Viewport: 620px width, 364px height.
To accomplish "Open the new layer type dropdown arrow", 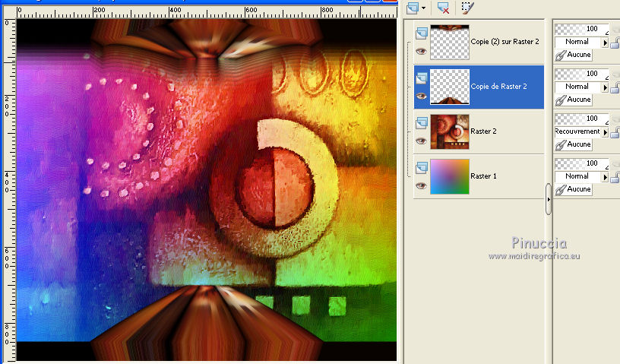I will [423, 8].
